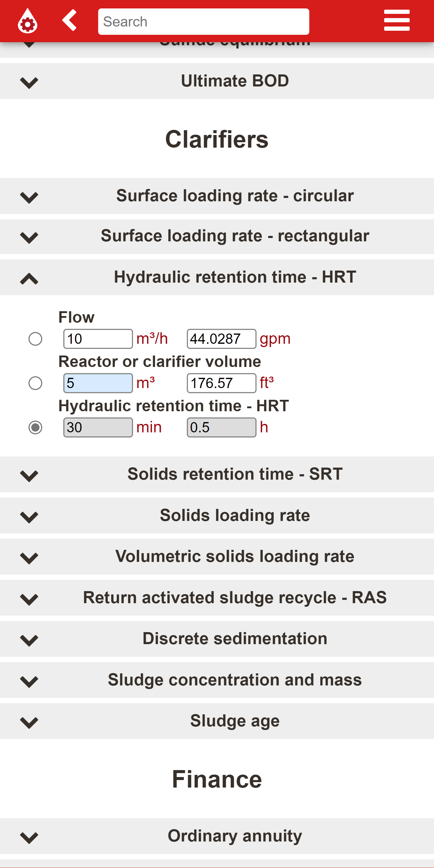Go back using the left arrow icon
The image size is (434, 868).
pyautogui.click(x=69, y=20)
